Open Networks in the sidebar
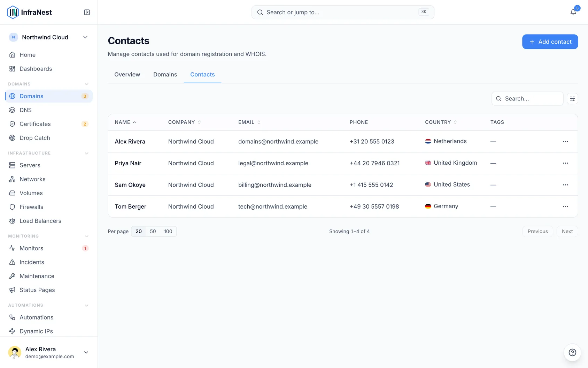The height and width of the screenshot is (368, 588). [49, 179]
